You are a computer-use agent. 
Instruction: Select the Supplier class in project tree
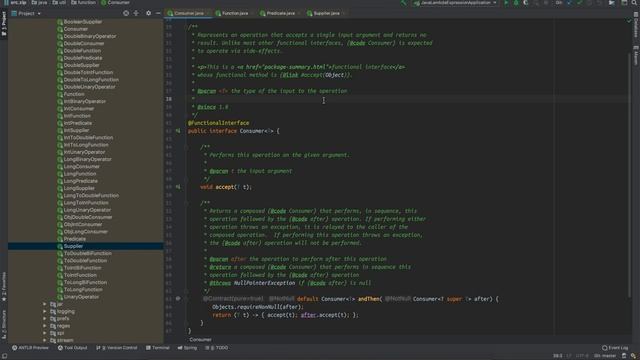point(73,246)
